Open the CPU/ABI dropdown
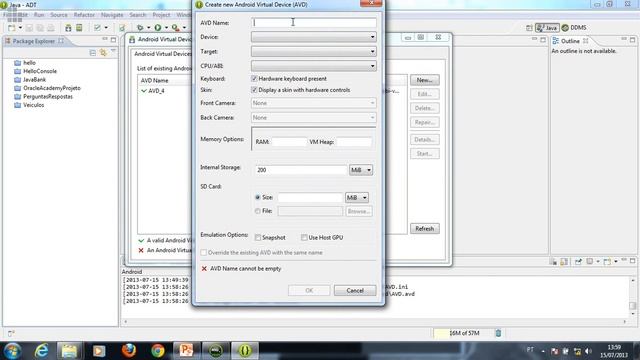Image resolution: width=640 pixels, height=360 pixels. (313, 66)
